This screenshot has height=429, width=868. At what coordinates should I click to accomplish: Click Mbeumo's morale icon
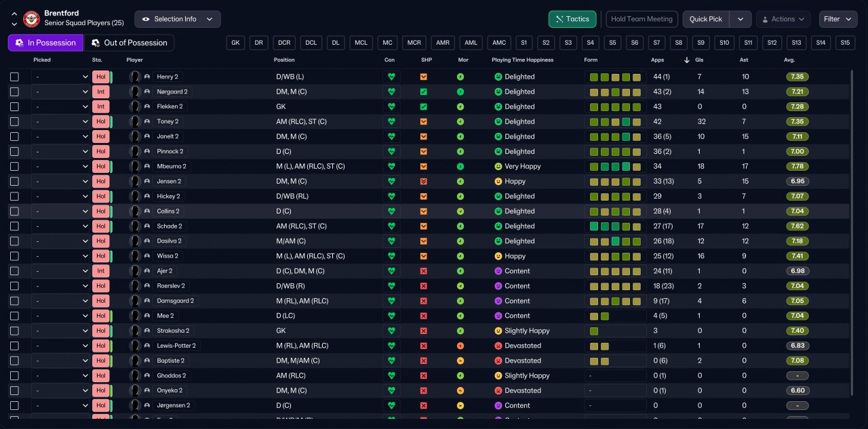[x=460, y=167]
